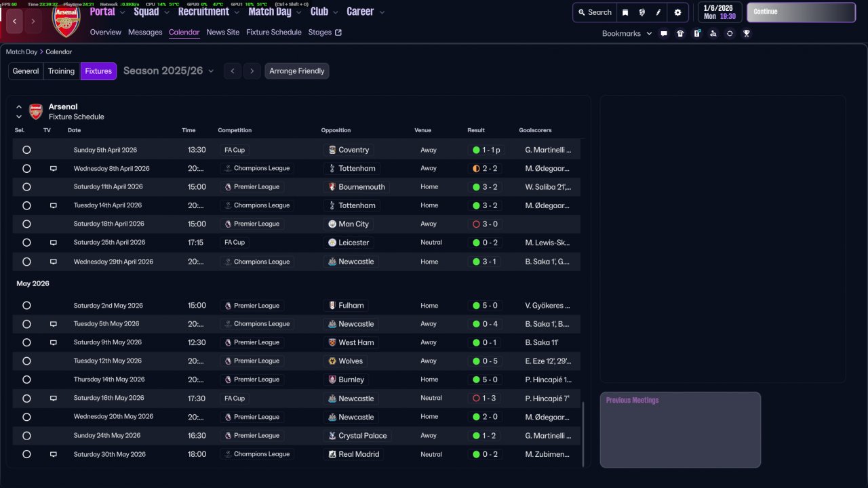Click the Arsenal club crest in the header
The height and width of the screenshot is (488, 868).
[66, 22]
